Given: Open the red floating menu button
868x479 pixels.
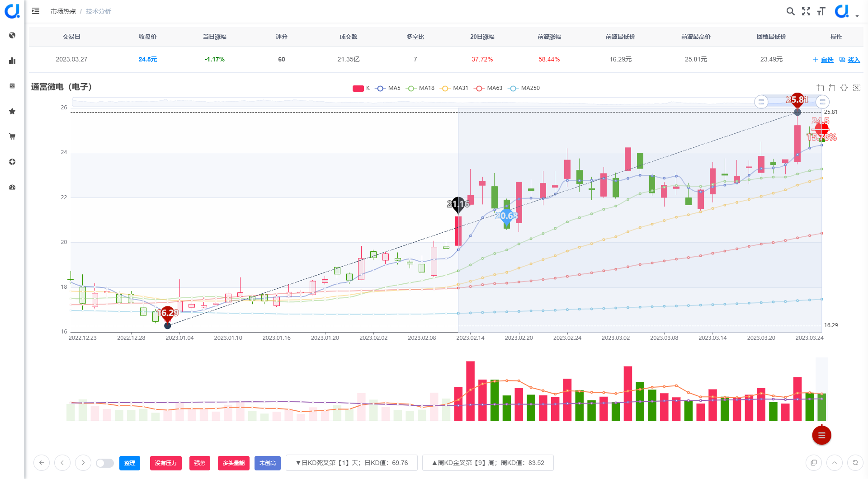Looking at the screenshot, I should pyautogui.click(x=821, y=435).
